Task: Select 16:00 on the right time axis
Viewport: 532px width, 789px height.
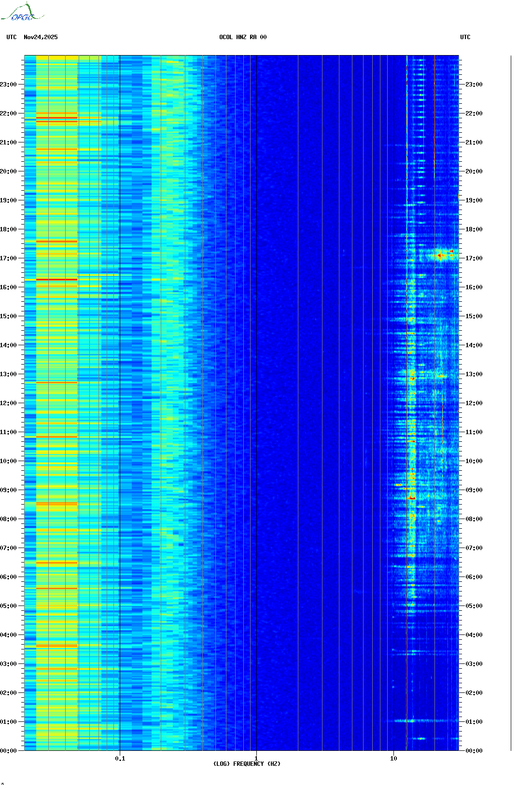Action: (x=474, y=287)
